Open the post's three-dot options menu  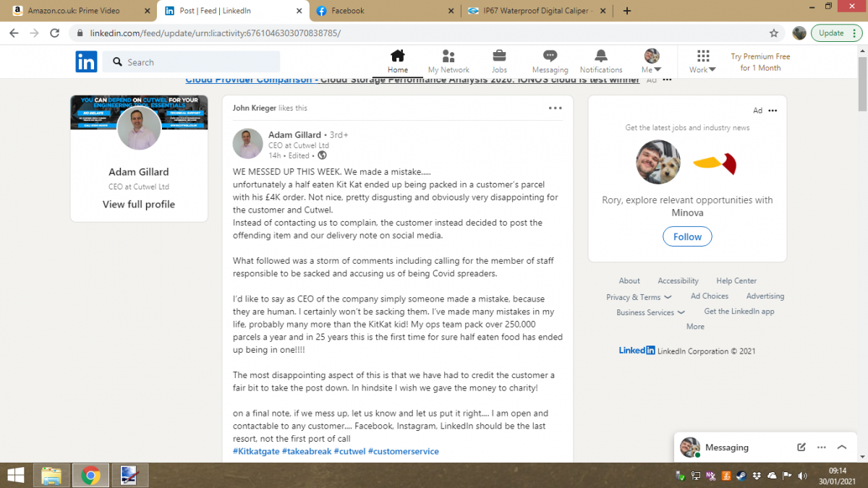click(555, 108)
